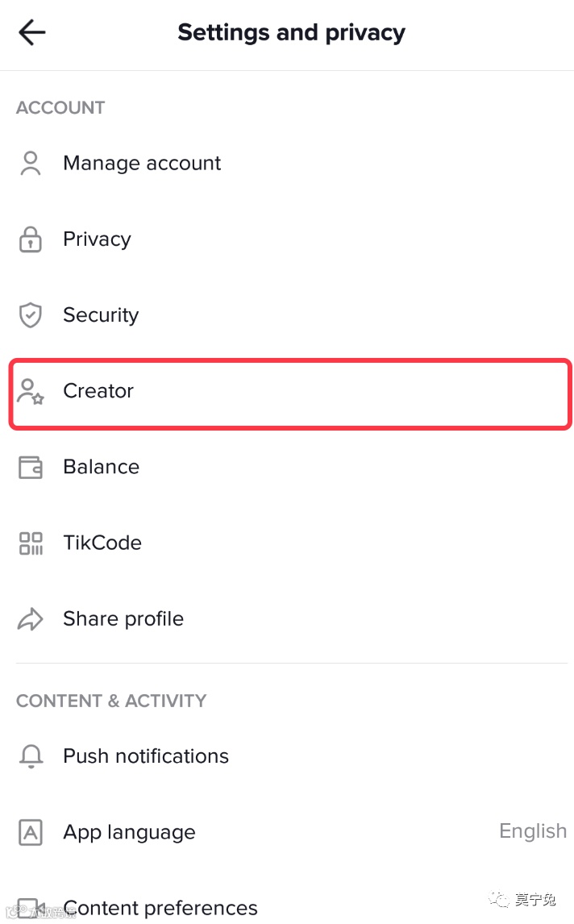
Task: Click the Security shield icon
Action: pos(31,315)
